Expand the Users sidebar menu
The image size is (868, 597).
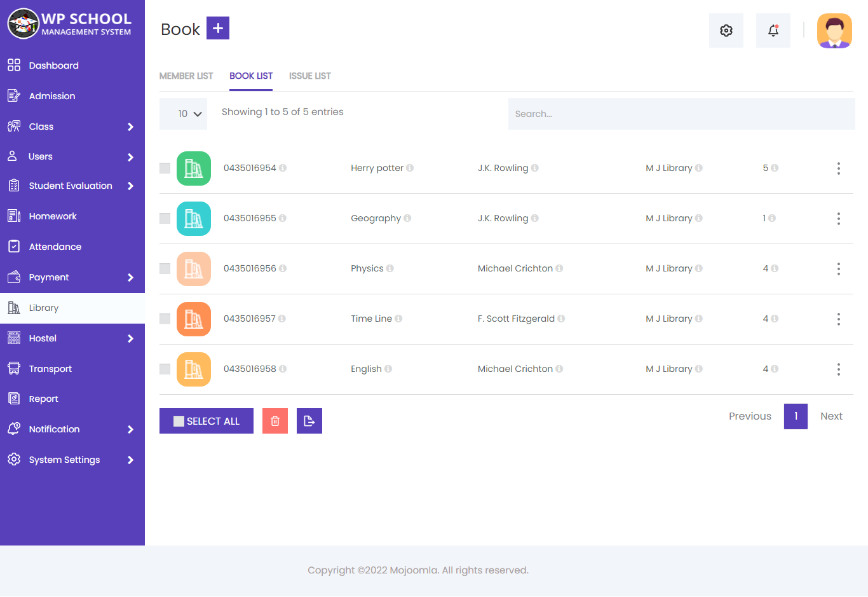(130, 157)
